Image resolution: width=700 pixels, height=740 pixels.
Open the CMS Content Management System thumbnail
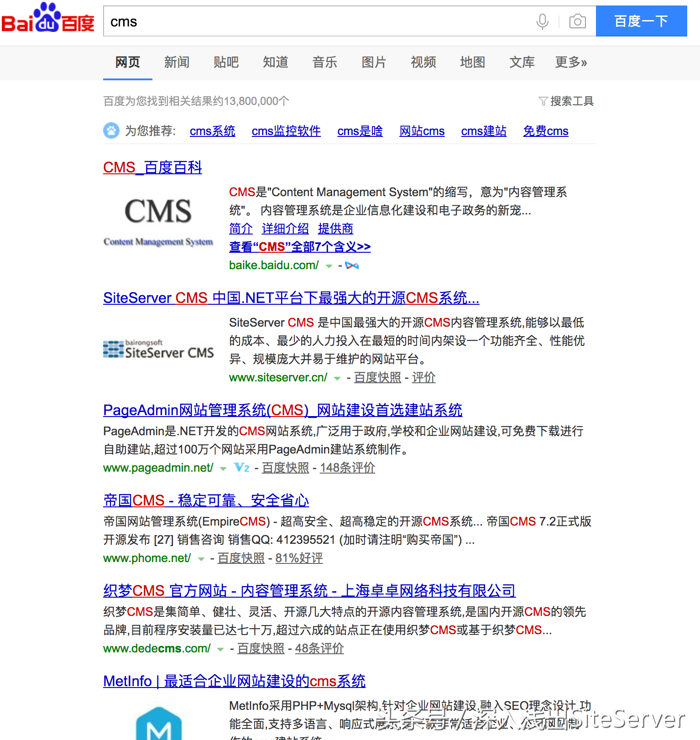point(158,222)
